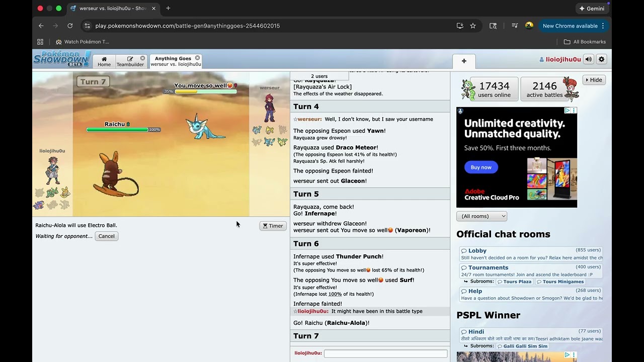Open the All rooms filter dropdown
Viewport: 644px width, 362px height.
(481, 216)
